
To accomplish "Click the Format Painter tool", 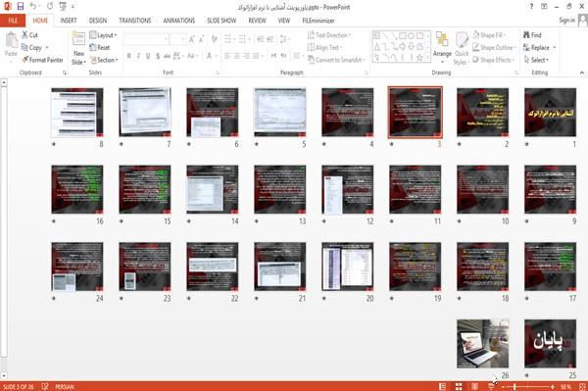I will [42, 60].
